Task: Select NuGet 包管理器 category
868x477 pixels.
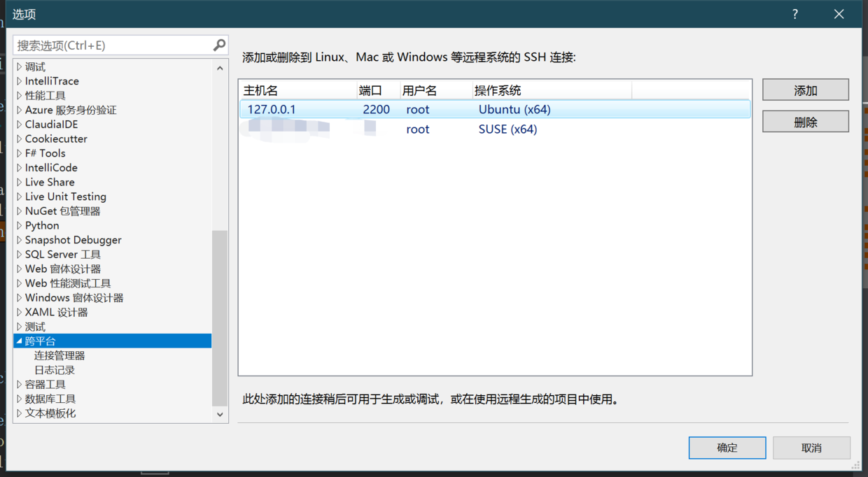Action: coord(62,211)
